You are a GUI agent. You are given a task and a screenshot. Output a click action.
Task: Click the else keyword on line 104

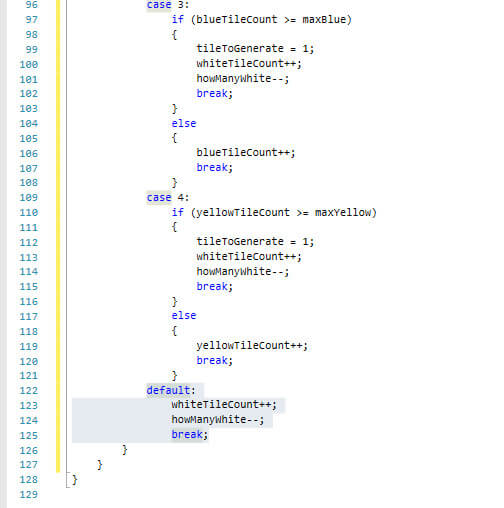point(184,123)
